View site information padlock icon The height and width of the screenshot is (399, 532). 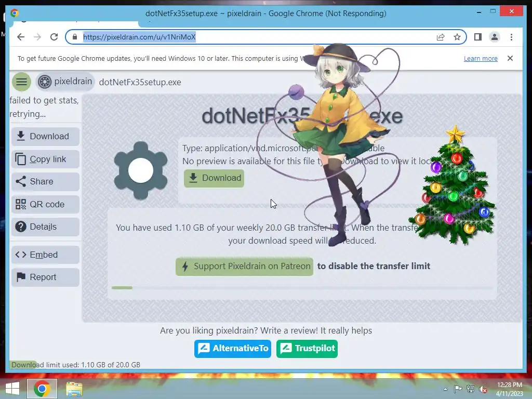coord(75,37)
